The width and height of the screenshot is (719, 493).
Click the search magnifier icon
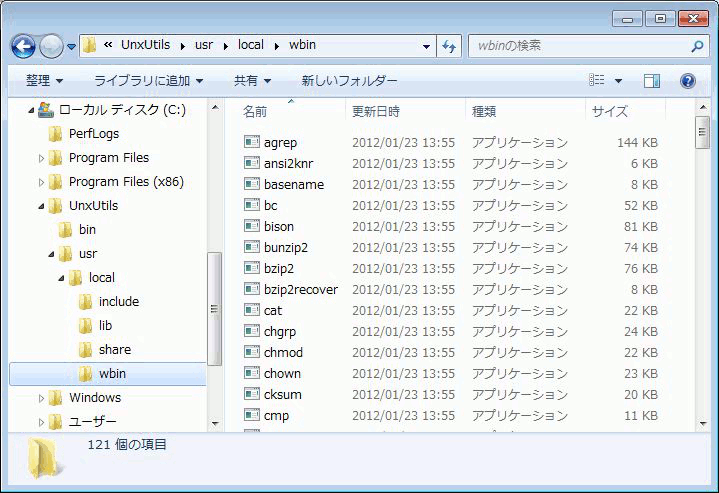697,46
